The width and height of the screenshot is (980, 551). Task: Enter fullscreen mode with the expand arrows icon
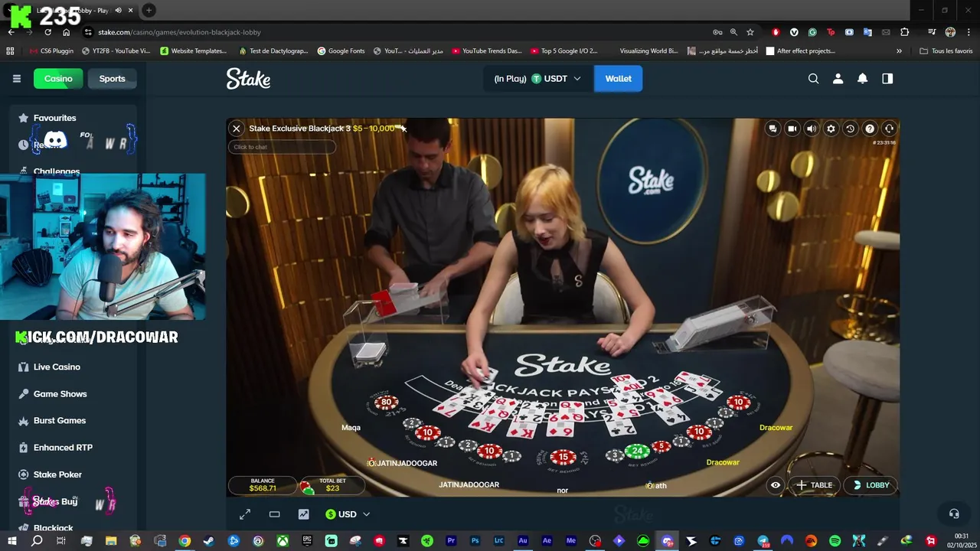[x=245, y=514]
